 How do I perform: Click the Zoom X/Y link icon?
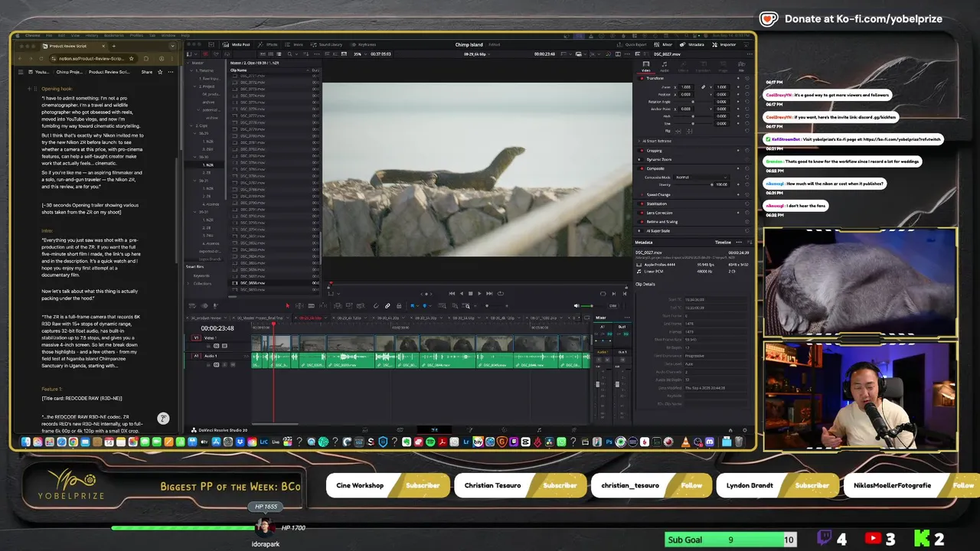coord(703,87)
